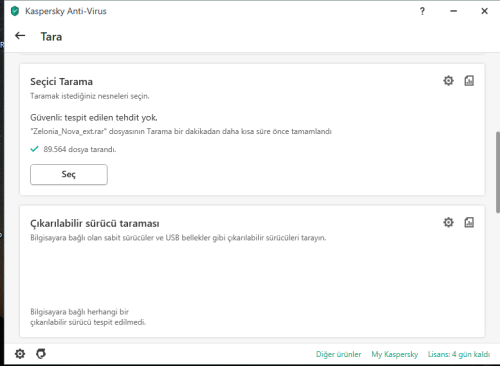The image size is (500, 366).
Task: Close the Kaspersky Anti-Virus window
Action: [x=484, y=11]
